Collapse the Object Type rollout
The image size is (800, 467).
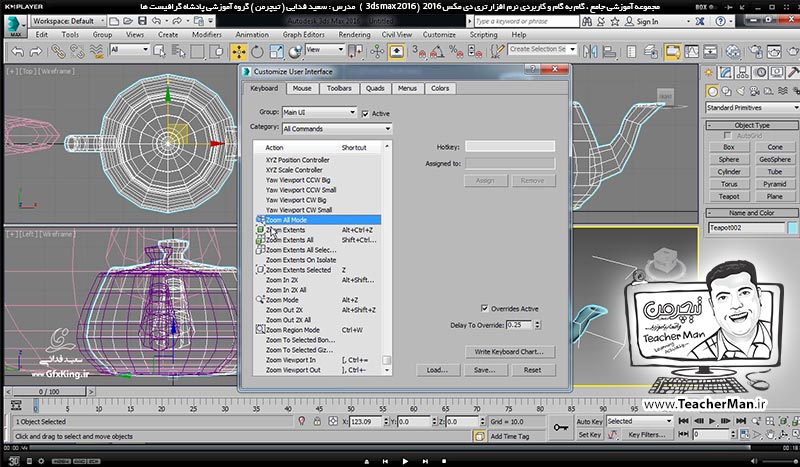pos(752,125)
